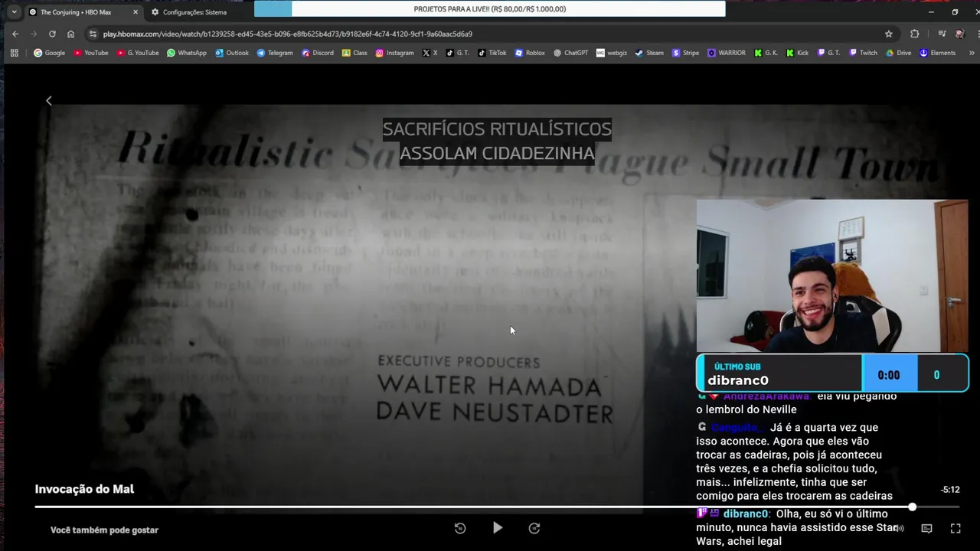Open the Steam bookmark
Image resolution: width=980 pixels, height=551 pixels.
(649, 53)
